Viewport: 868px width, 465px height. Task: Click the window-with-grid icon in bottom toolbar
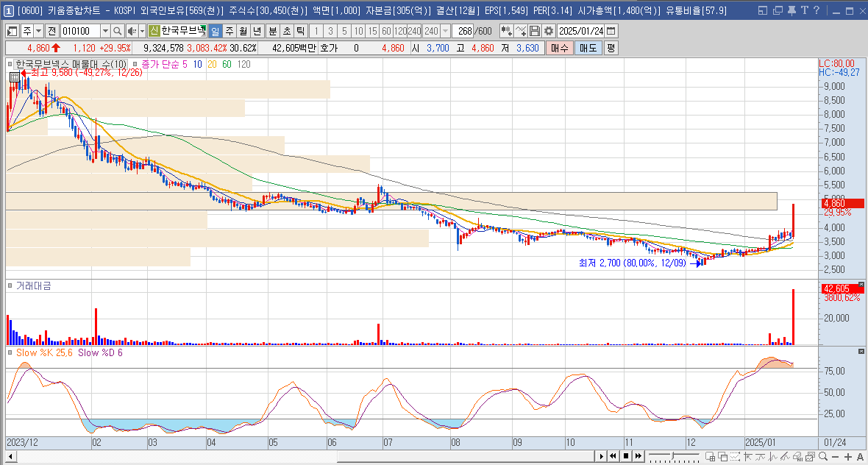pyautogui.click(x=710, y=456)
